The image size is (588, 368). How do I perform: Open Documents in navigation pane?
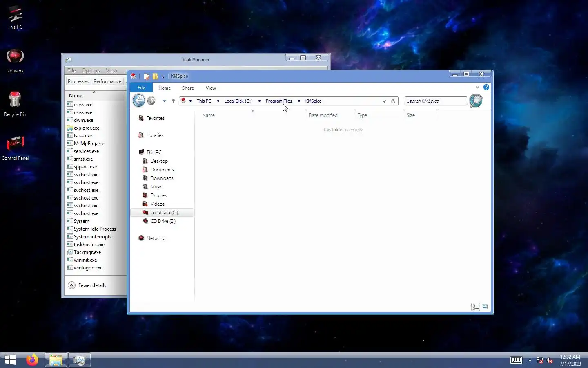(162, 170)
